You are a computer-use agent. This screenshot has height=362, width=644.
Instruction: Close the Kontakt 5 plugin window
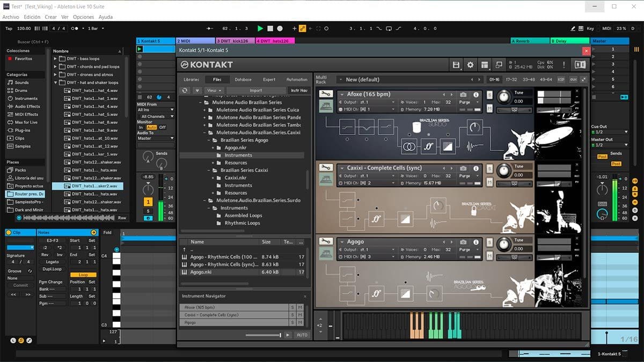[x=586, y=50]
